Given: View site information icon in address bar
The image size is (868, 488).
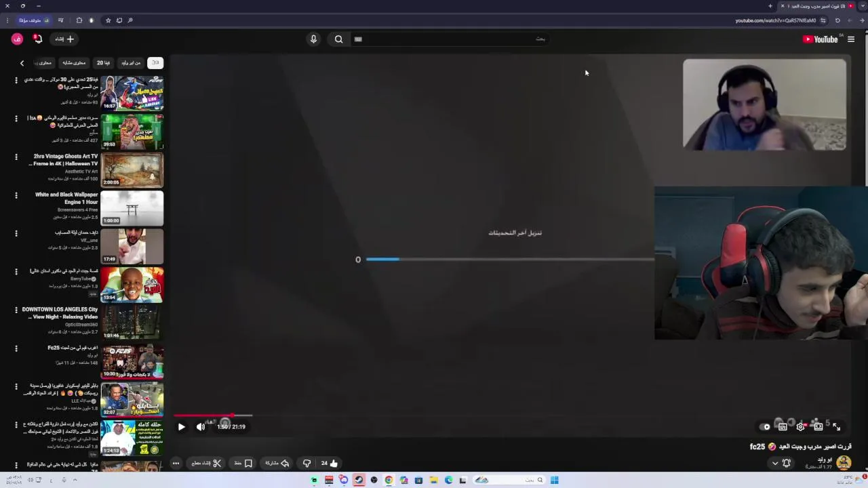Looking at the screenshot, I should click(x=825, y=20).
